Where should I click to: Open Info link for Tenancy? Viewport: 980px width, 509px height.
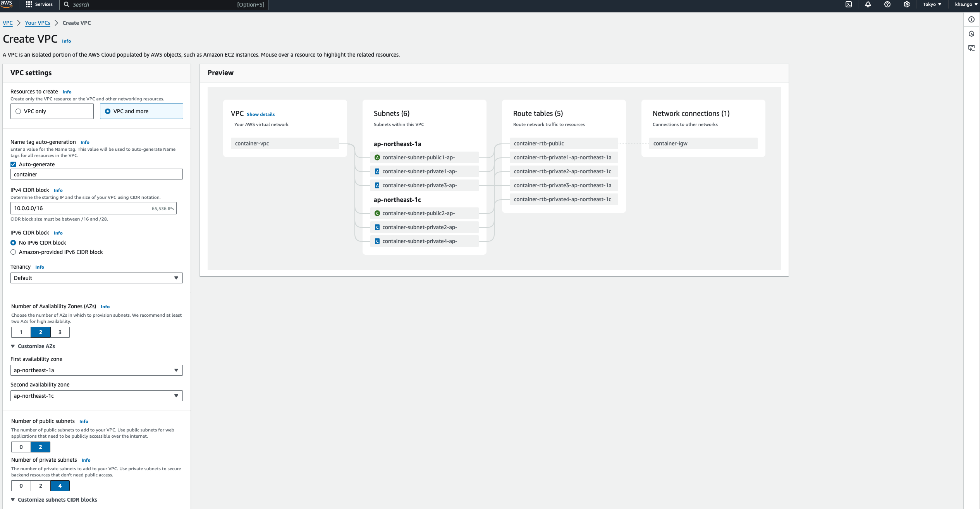click(40, 267)
